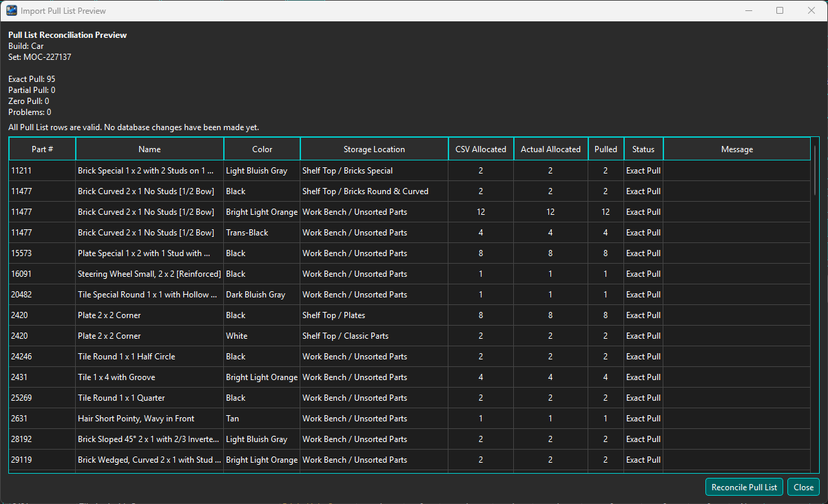
Task: Click the Color column header
Action: click(x=262, y=149)
